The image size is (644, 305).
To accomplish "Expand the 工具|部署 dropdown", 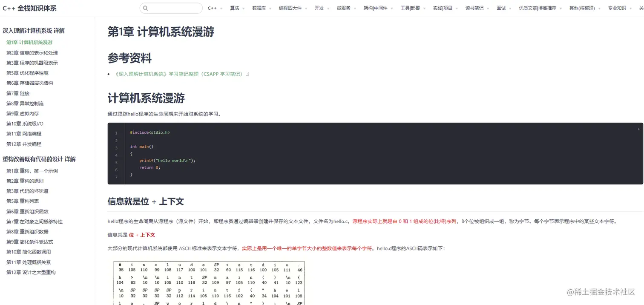I will pos(410,8).
